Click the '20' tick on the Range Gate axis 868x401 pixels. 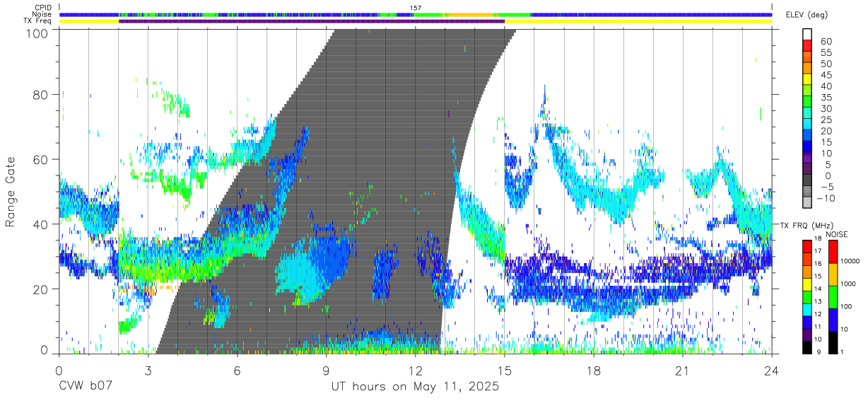point(41,289)
